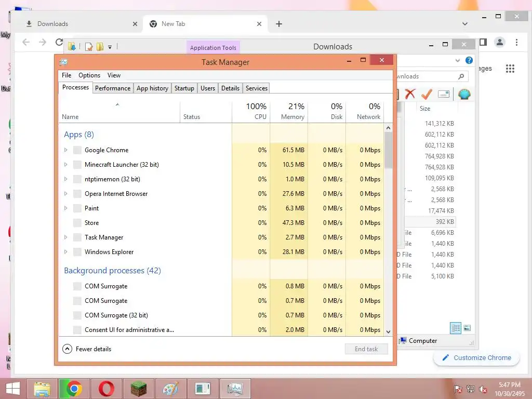Image resolution: width=532 pixels, height=399 pixels.
Task: Open Opera from the taskbar
Action: 106,389
